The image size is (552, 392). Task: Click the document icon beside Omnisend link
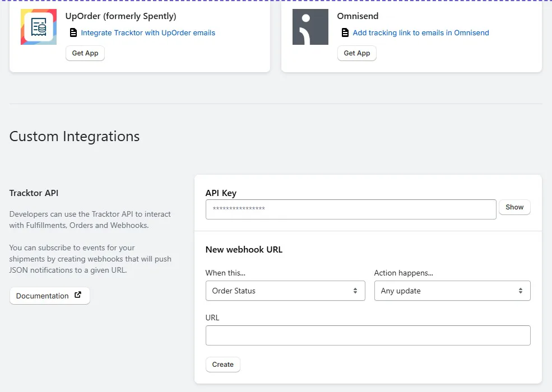pyautogui.click(x=345, y=32)
